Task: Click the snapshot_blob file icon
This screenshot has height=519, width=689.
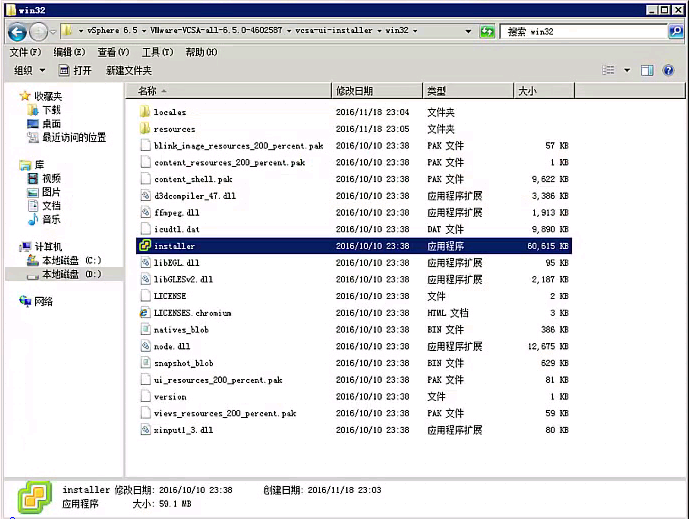Action: [145, 363]
